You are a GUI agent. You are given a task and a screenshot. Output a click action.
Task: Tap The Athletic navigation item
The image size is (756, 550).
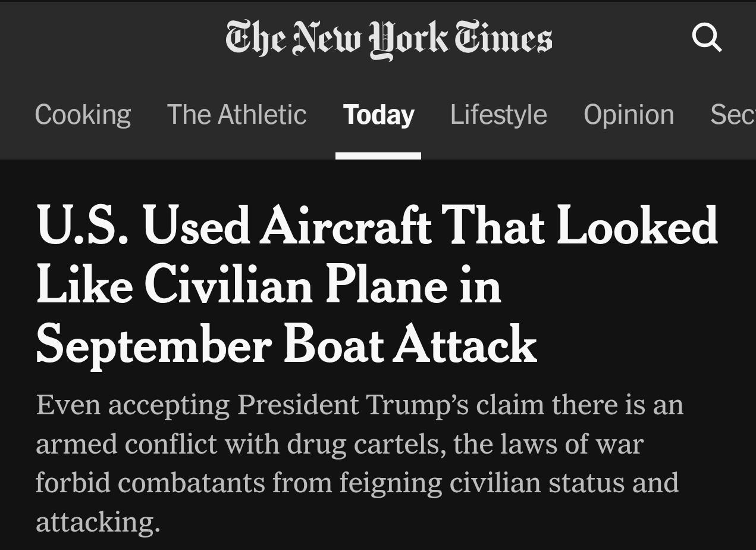point(237,114)
